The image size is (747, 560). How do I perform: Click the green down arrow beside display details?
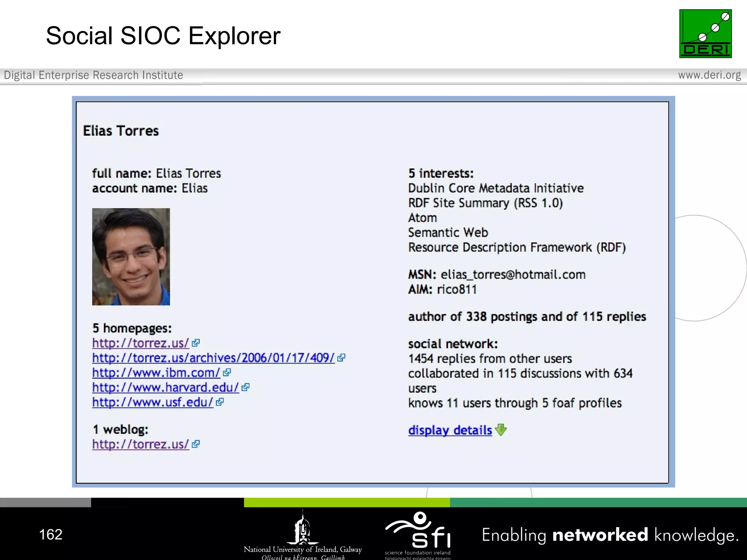(501, 430)
